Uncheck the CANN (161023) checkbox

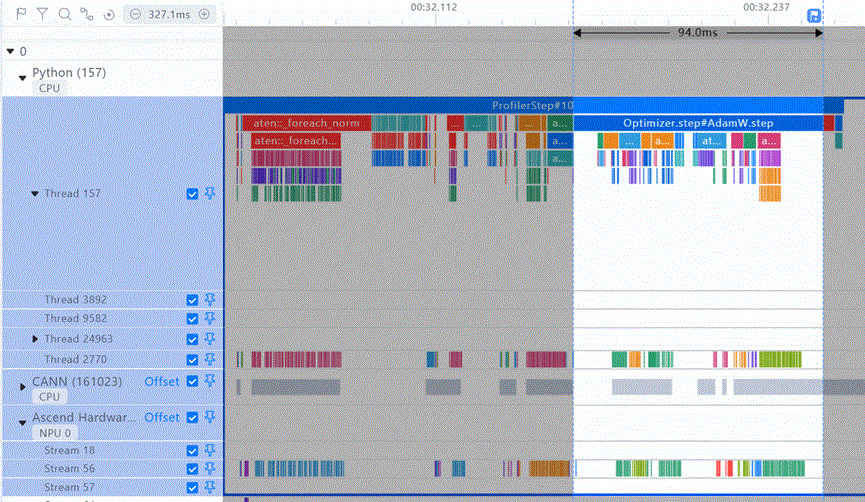click(192, 381)
